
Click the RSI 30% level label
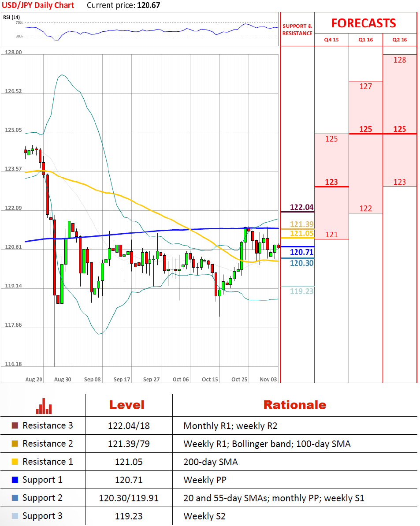(x=19, y=36)
